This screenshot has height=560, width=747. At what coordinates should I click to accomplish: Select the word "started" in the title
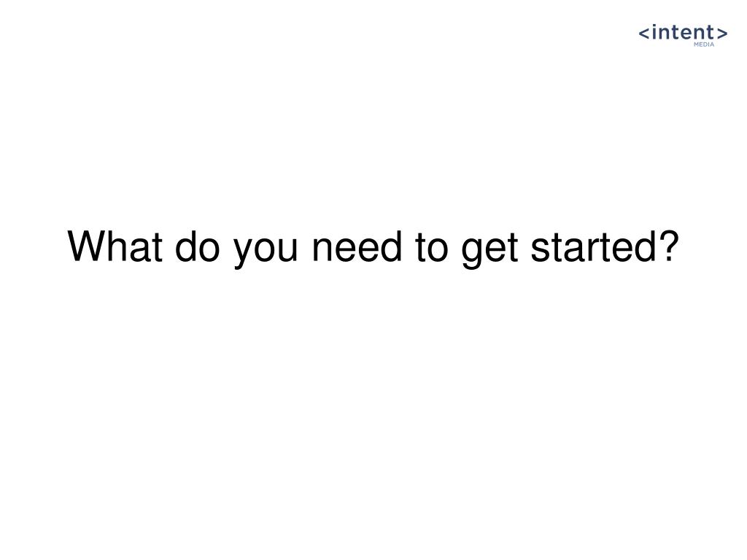click(594, 246)
